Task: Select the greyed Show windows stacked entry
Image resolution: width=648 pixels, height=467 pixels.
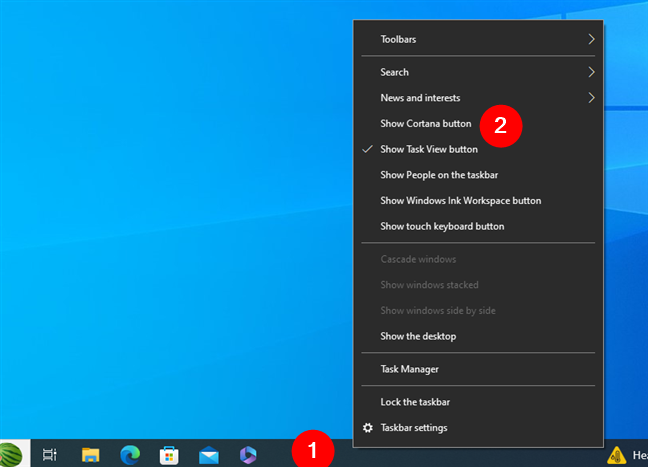Action: [x=478, y=285]
